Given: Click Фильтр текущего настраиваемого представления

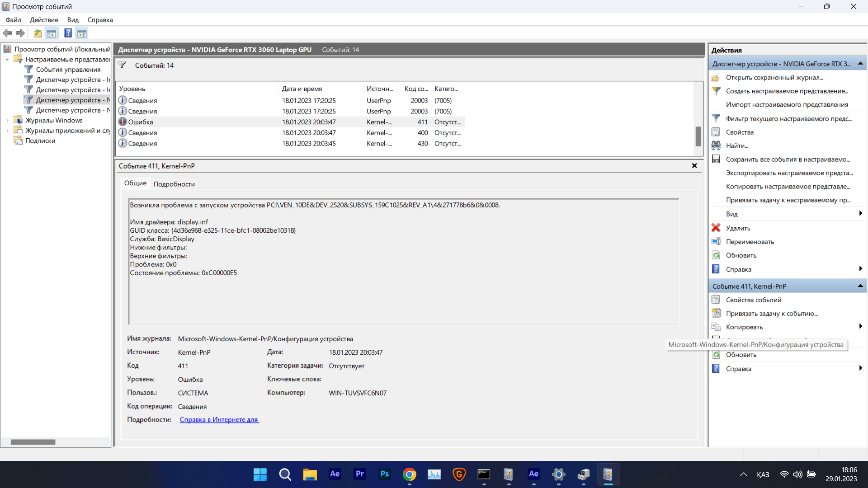Looking at the screenshot, I should coord(788,118).
